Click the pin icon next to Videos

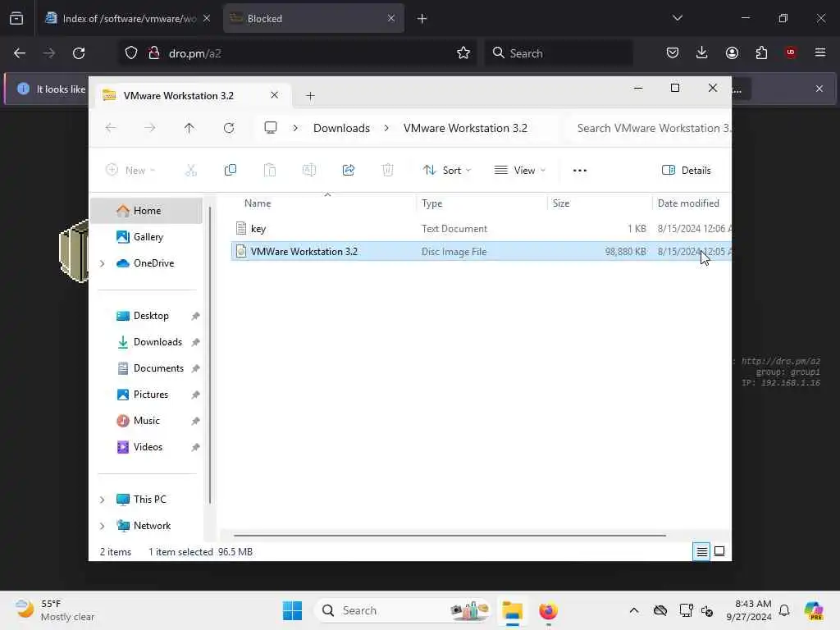coord(195,447)
